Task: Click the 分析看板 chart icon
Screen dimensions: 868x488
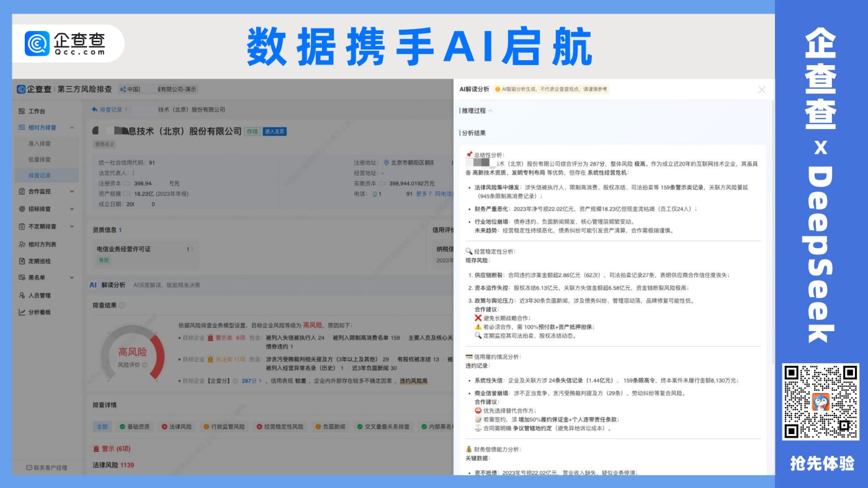Action: coord(22,312)
